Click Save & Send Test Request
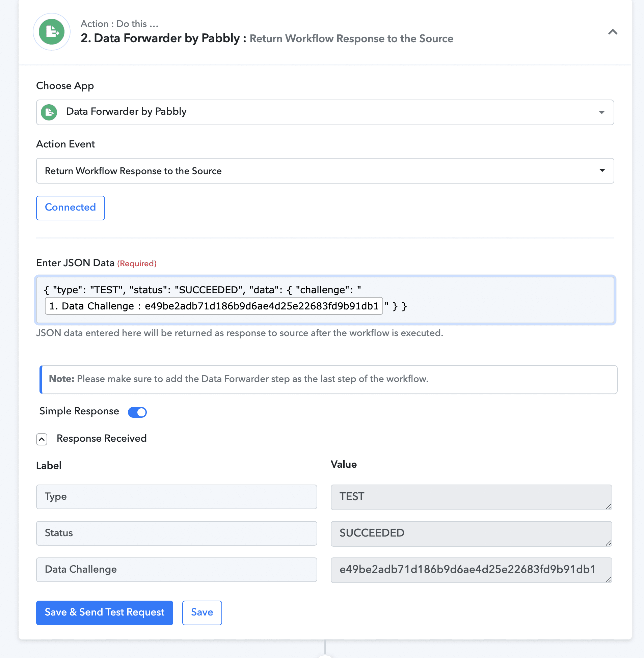This screenshot has width=644, height=658. click(105, 613)
